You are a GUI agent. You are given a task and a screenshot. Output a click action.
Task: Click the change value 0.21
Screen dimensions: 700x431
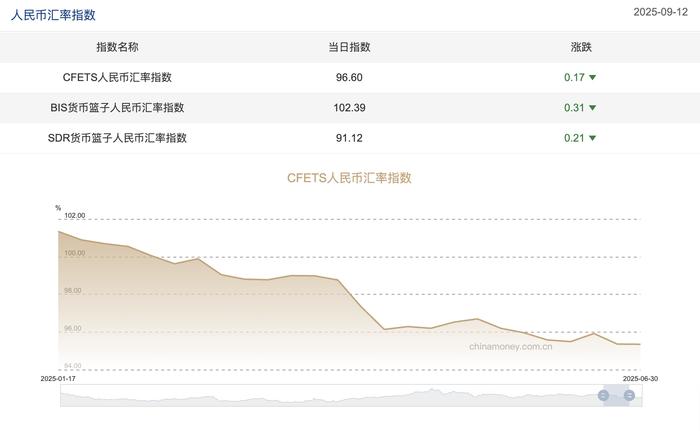tap(574, 138)
